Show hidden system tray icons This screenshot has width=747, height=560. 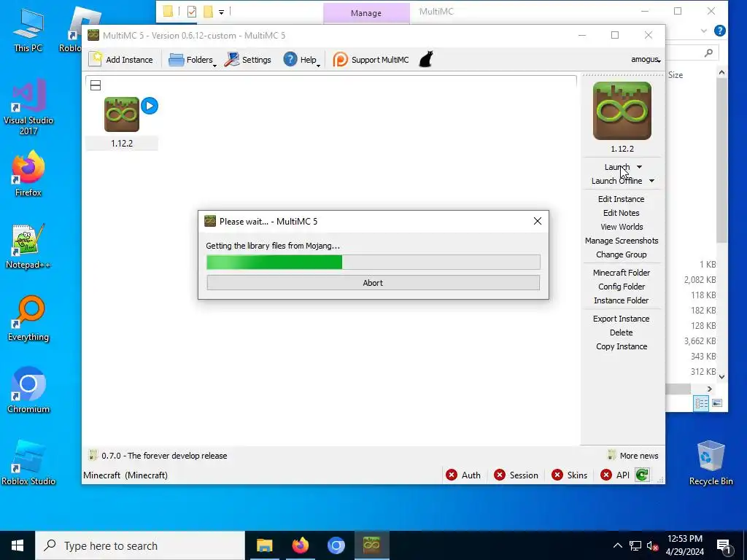point(617,545)
